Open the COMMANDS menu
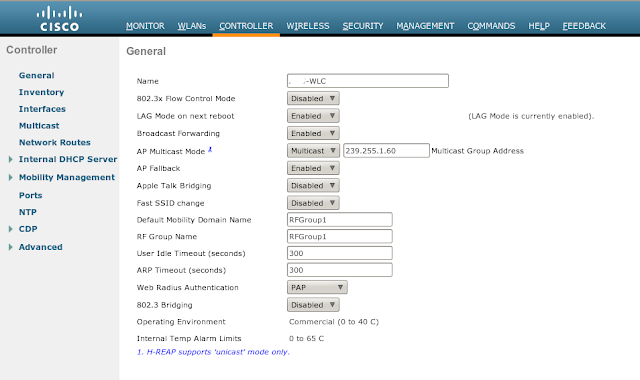640x380 pixels. point(491,26)
